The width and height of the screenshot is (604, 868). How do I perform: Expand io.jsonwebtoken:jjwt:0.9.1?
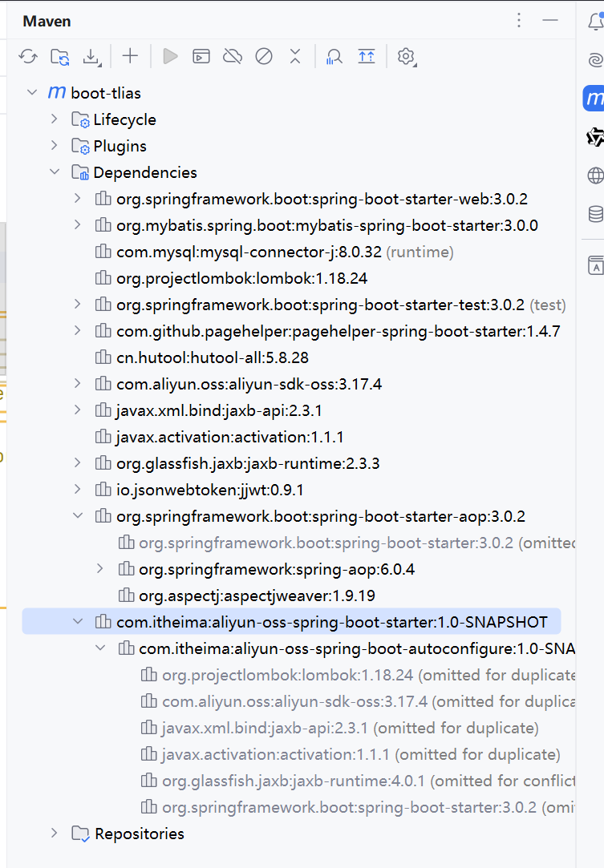click(78, 490)
